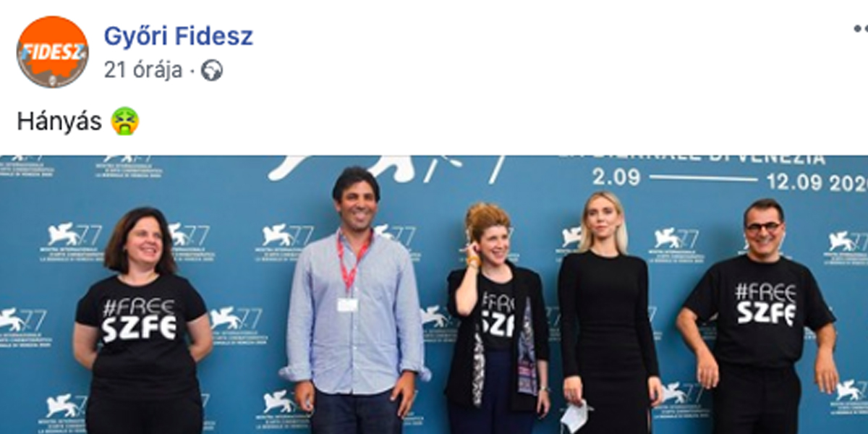Click the Győri Fidesz page name

point(178,35)
